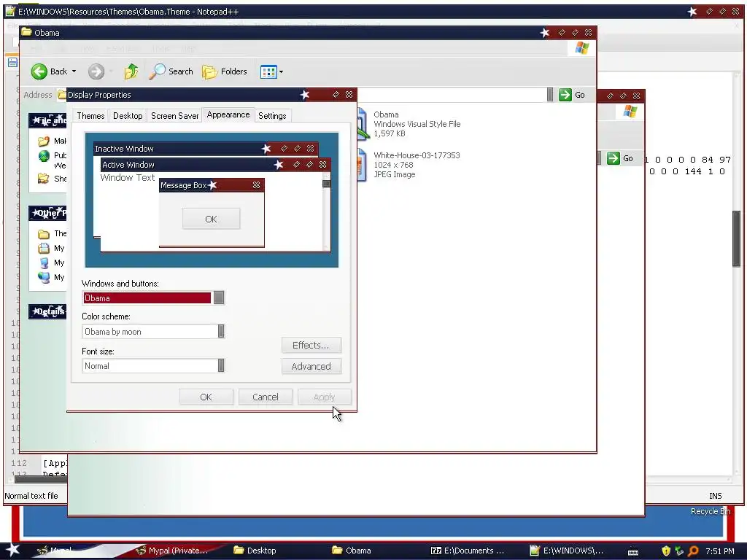Click the Mypal taskbar button behind the flag
The image size is (747, 560).
(55, 551)
